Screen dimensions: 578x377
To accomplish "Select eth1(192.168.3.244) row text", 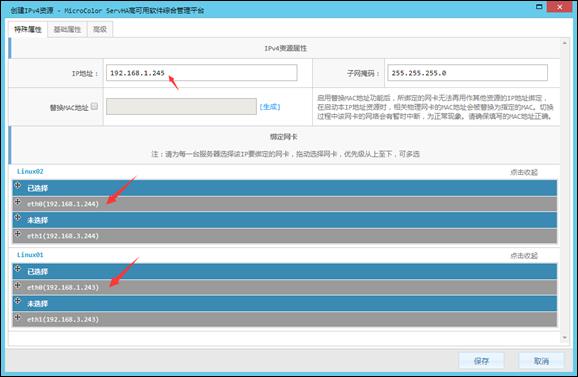I will click(x=63, y=235).
